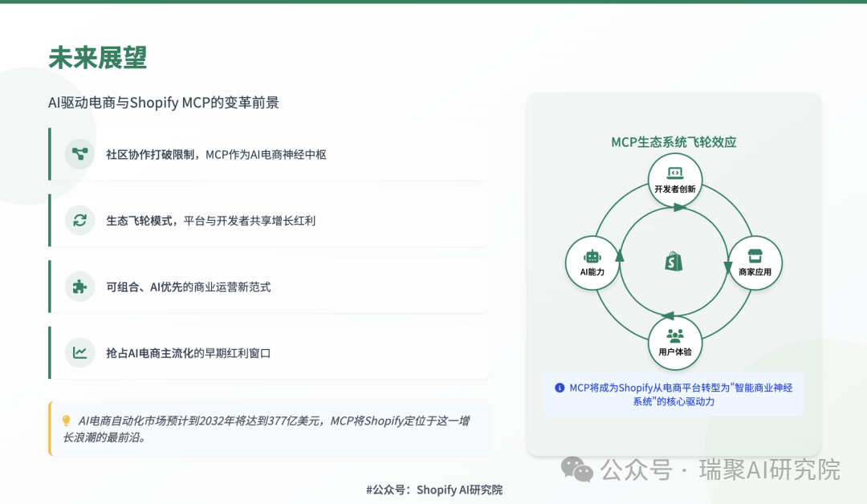Viewport: 867px width, 504px height.
Task: Click the 开发者创新 label in the flywheel
Action: 674,189
